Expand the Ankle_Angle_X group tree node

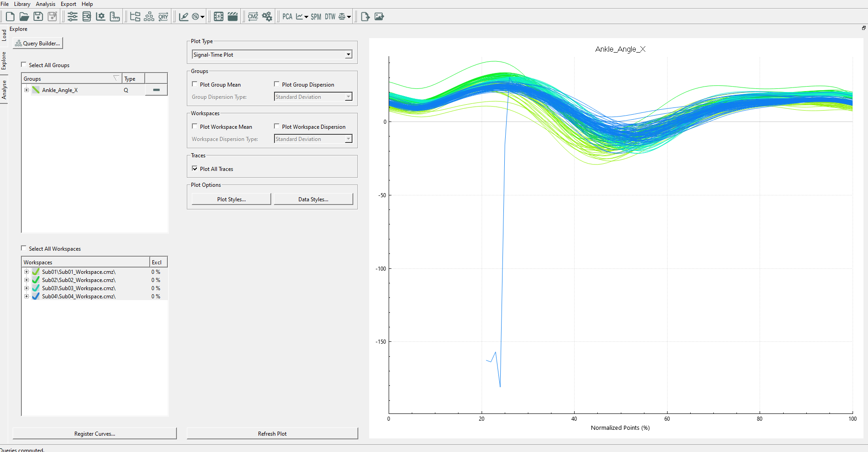(26, 90)
